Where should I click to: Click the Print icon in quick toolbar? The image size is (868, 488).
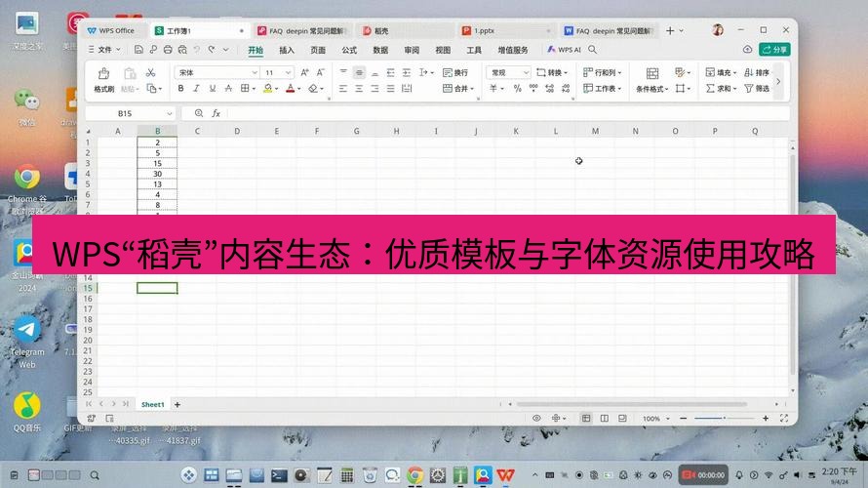click(168, 50)
